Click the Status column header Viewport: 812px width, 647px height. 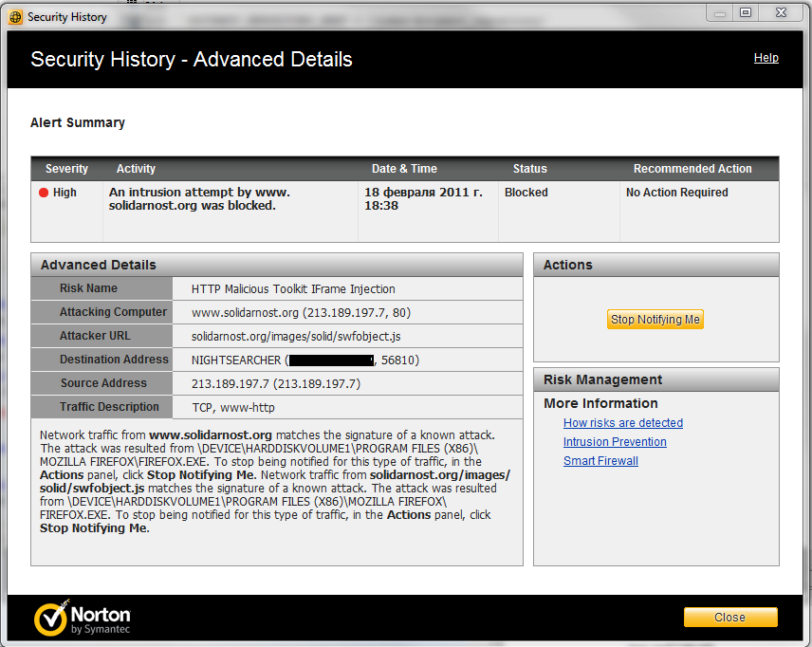[x=529, y=169]
